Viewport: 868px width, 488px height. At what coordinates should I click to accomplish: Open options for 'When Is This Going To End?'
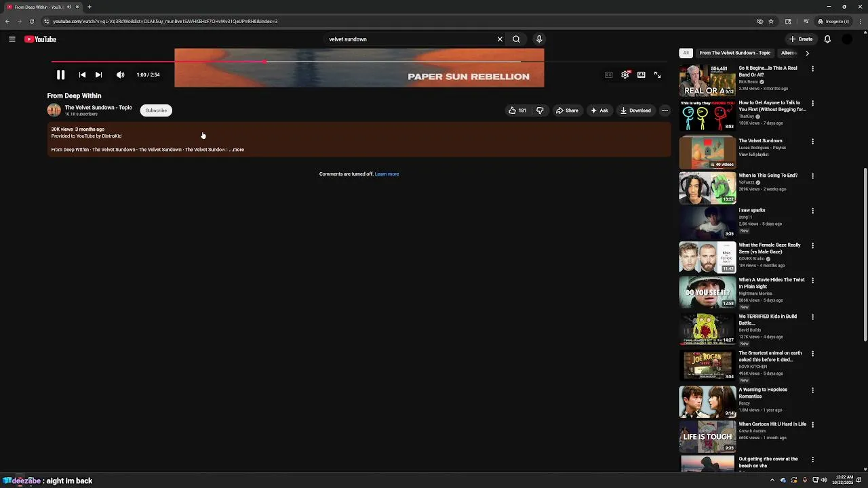pyautogui.click(x=812, y=176)
